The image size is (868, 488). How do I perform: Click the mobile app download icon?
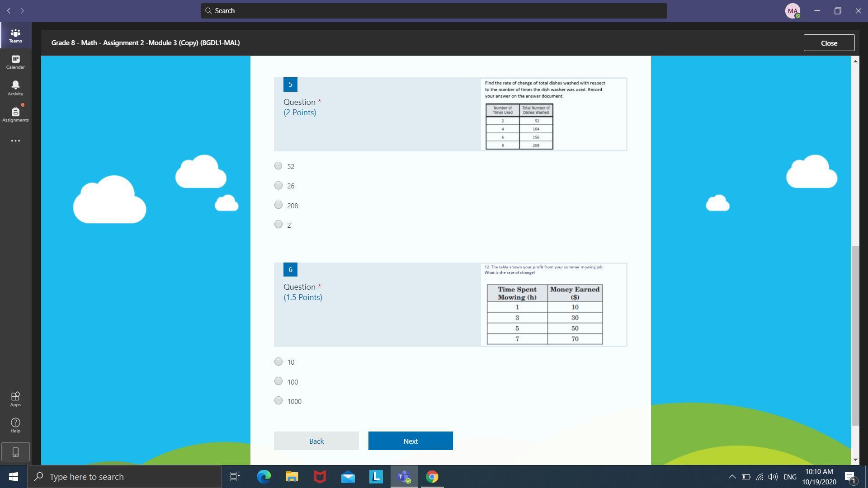(15, 452)
